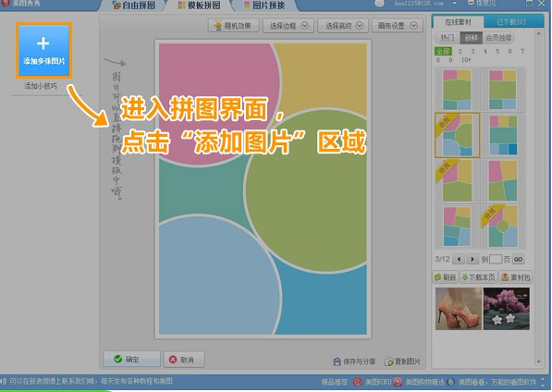Filter templates by 4 photos
This screenshot has width=552, height=392.
pos(485,51)
